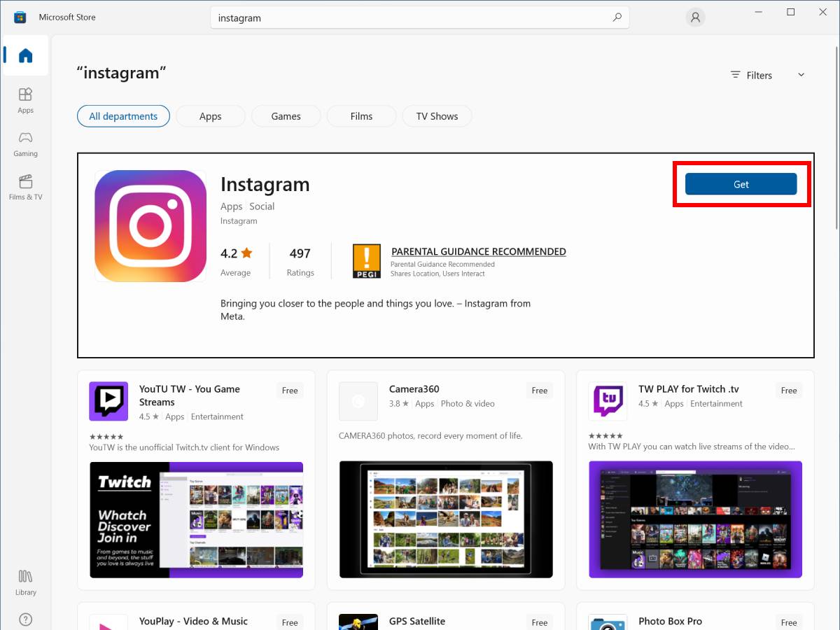Click the GPS Satellite app icon
The height and width of the screenshot is (630, 840).
click(358, 622)
